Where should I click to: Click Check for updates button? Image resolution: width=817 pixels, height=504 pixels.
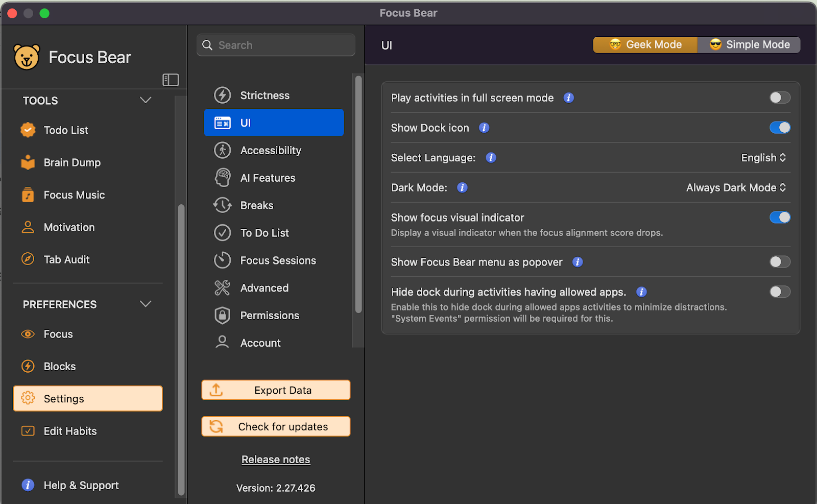(276, 426)
